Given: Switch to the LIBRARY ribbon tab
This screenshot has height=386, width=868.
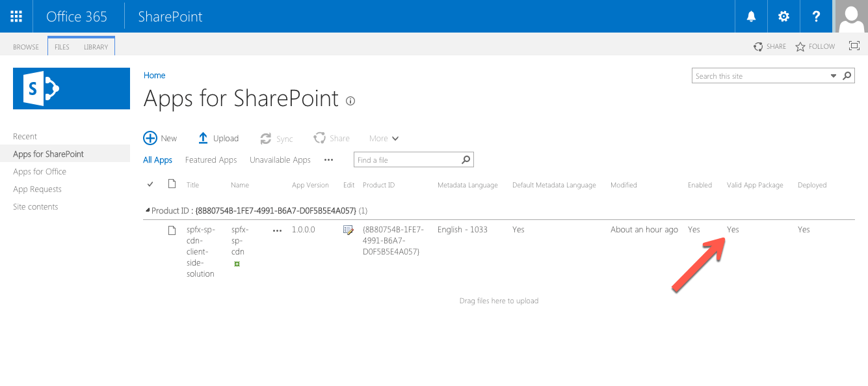Looking at the screenshot, I should pyautogui.click(x=96, y=47).
